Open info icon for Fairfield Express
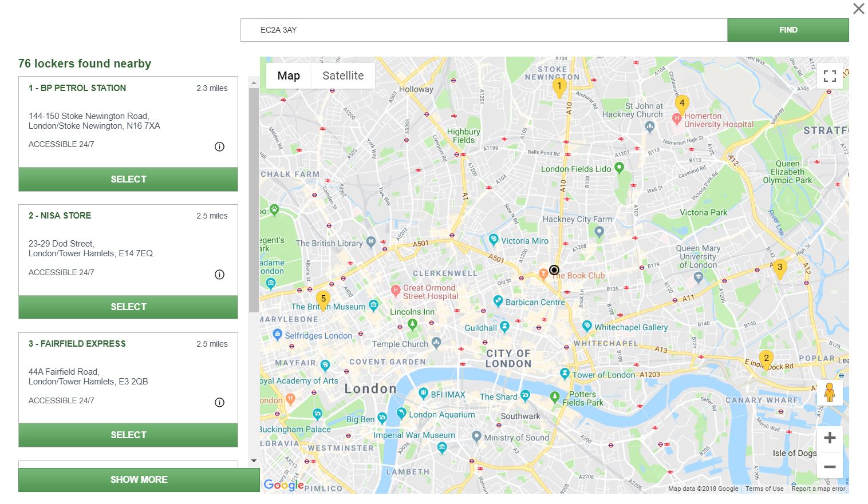The image size is (868, 504). tap(219, 402)
